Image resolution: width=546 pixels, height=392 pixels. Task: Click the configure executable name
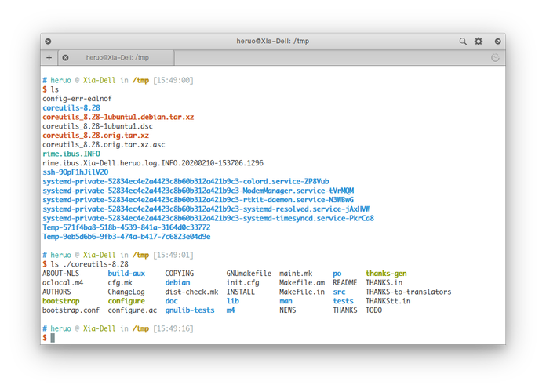click(x=126, y=301)
